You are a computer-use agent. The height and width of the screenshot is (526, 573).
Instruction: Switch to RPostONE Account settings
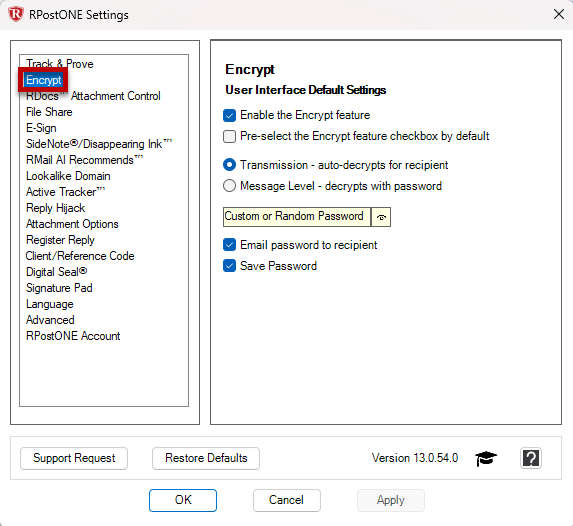tap(73, 336)
